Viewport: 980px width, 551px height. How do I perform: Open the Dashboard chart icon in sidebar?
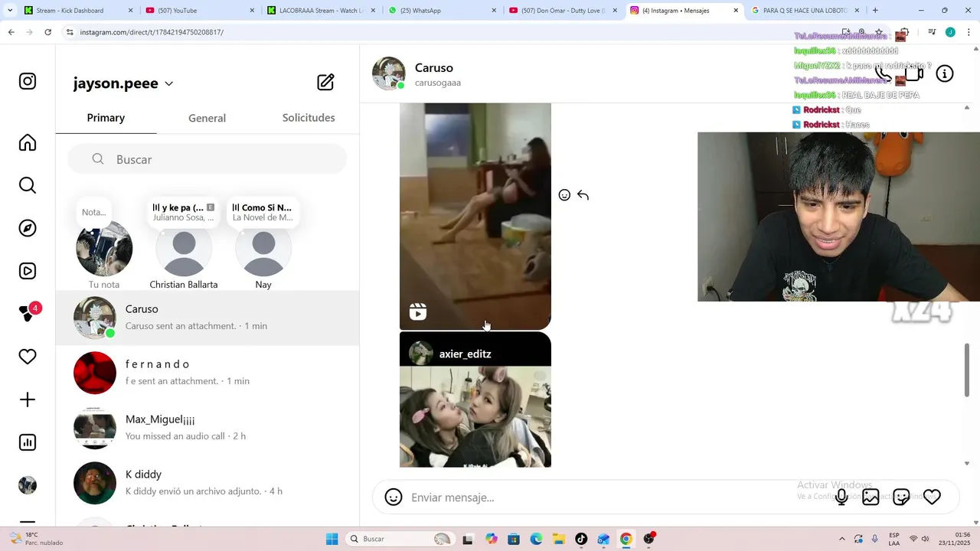pos(28,442)
